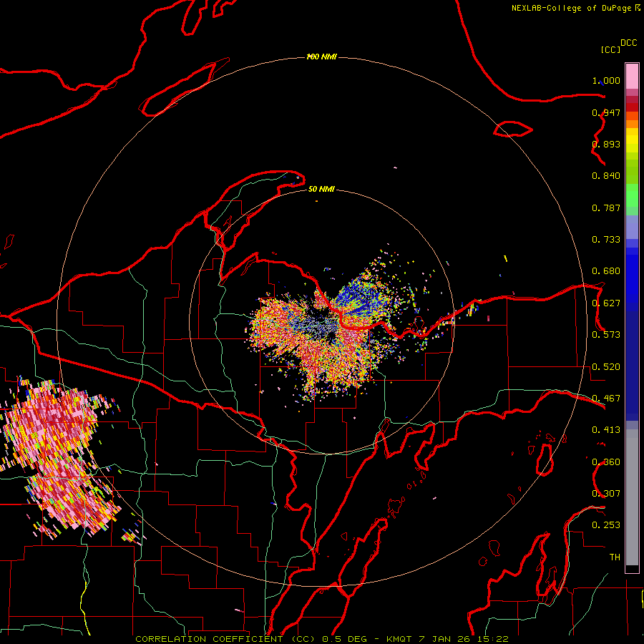Viewport: 644px width, 644px height.
Task: Click the 0.573 color scale value
Action: [x=606, y=335]
